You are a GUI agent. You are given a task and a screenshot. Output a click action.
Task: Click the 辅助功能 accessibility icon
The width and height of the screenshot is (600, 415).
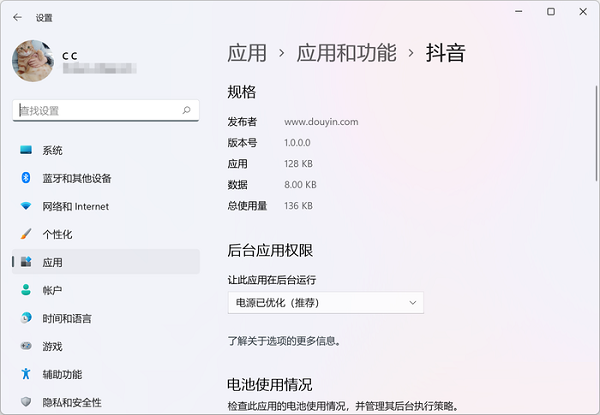tap(26, 374)
